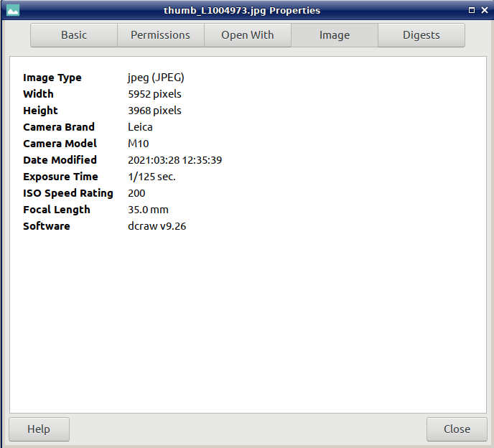Switch to the Basic tab
This screenshot has height=448, width=494.
(74, 35)
